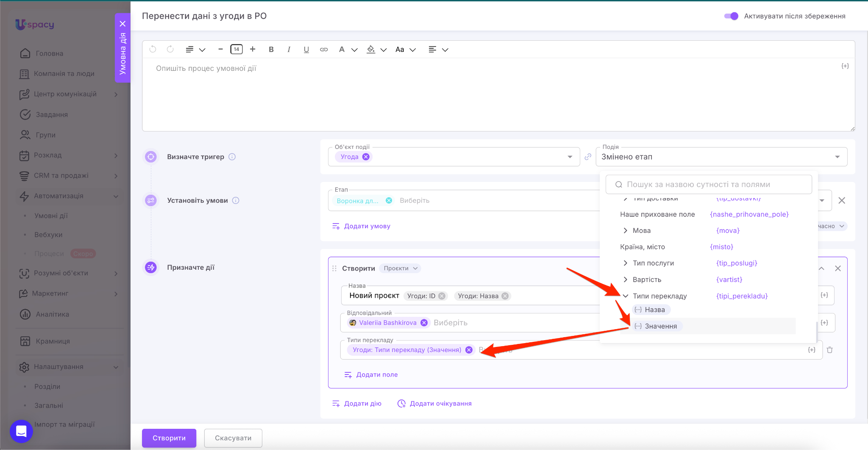This screenshot has height=450, width=868.
Task: Click the Додати поле link
Action: pos(376,375)
